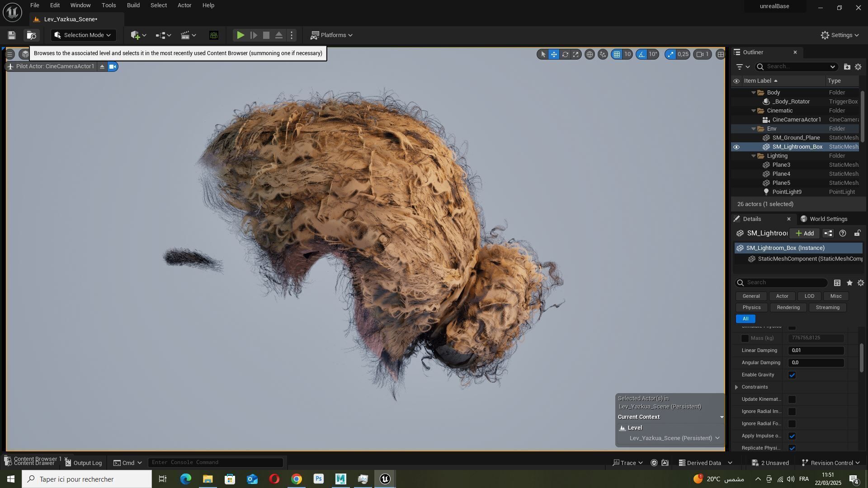Toggle grid snapping icon

point(617,54)
